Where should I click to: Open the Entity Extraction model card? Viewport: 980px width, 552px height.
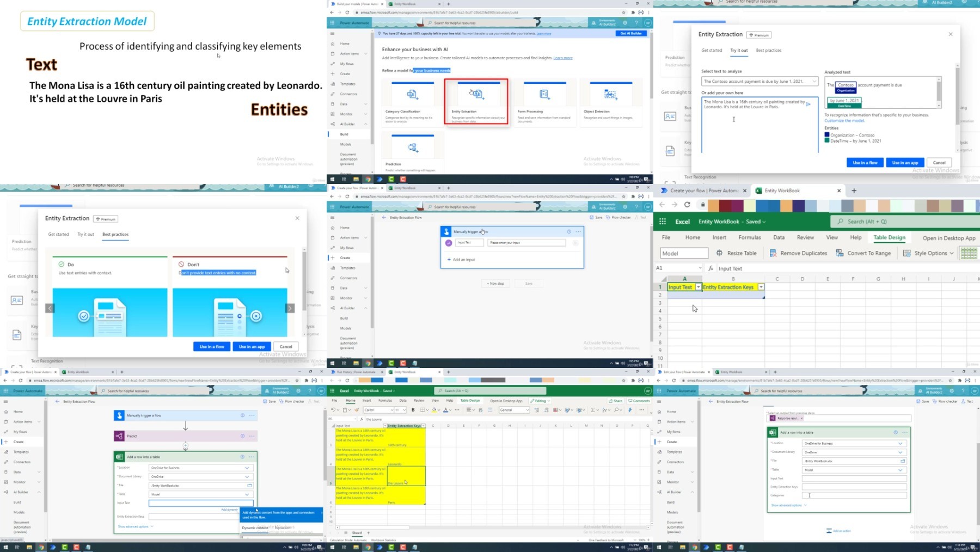pyautogui.click(x=476, y=102)
